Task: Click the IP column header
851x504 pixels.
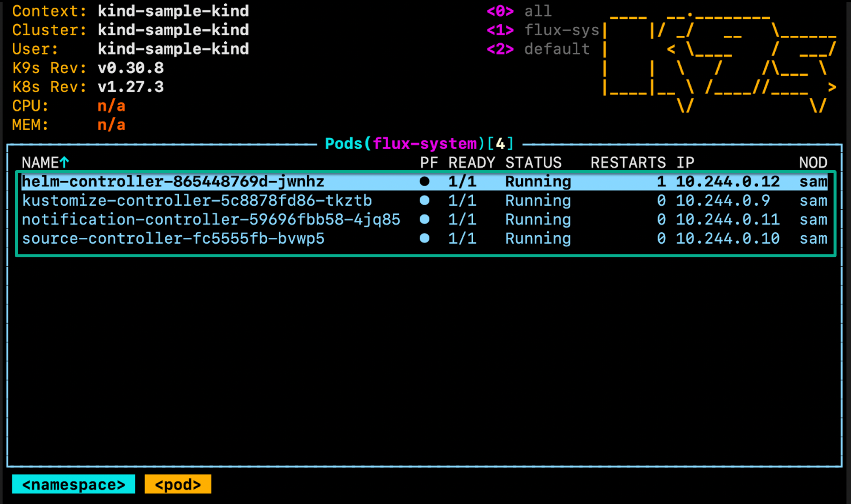Action: click(x=685, y=162)
